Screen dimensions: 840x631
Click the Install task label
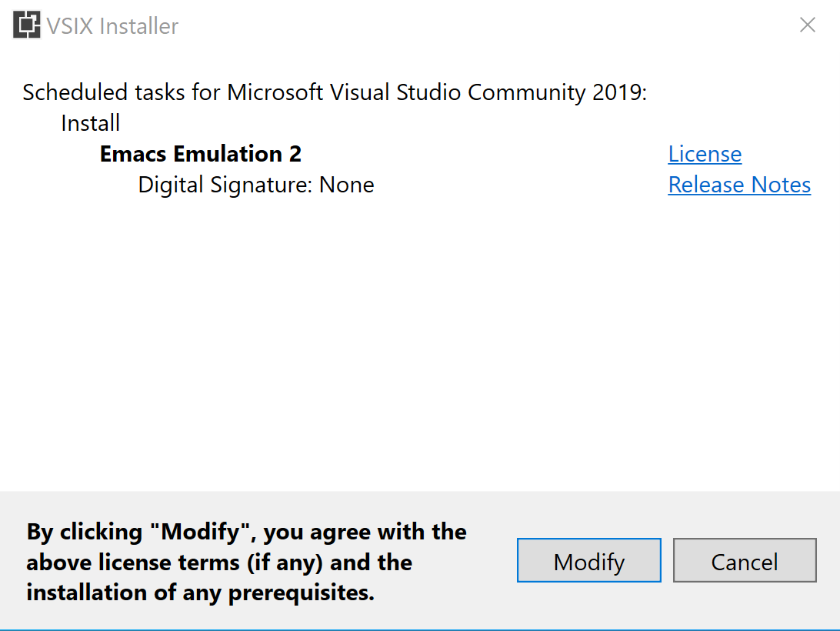click(x=89, y=122)
